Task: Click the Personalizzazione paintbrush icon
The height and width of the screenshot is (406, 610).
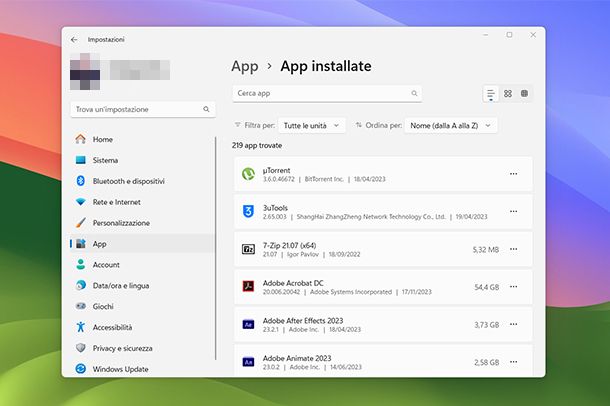Action: click(x=81, y=223)
